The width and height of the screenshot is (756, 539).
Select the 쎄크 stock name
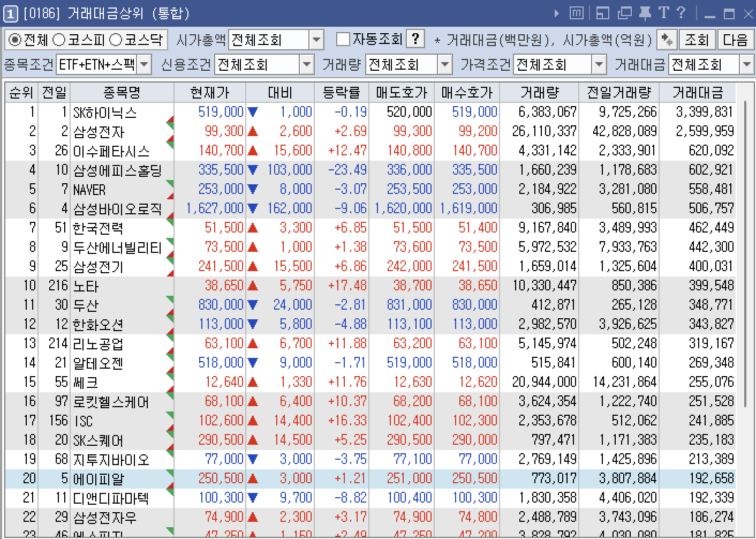click(x=86, y=383)
